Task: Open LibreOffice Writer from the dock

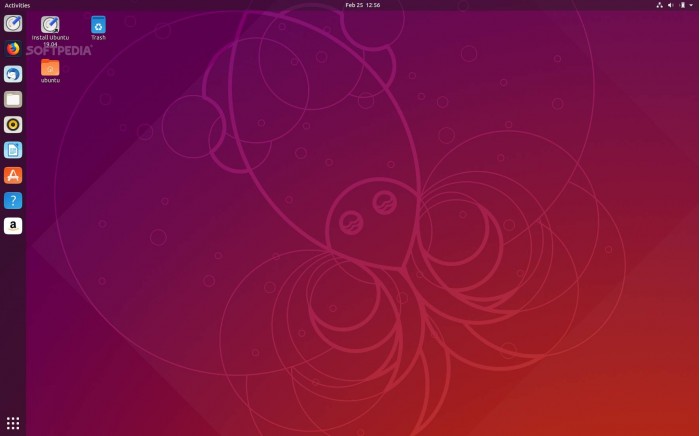Action: 13,150
